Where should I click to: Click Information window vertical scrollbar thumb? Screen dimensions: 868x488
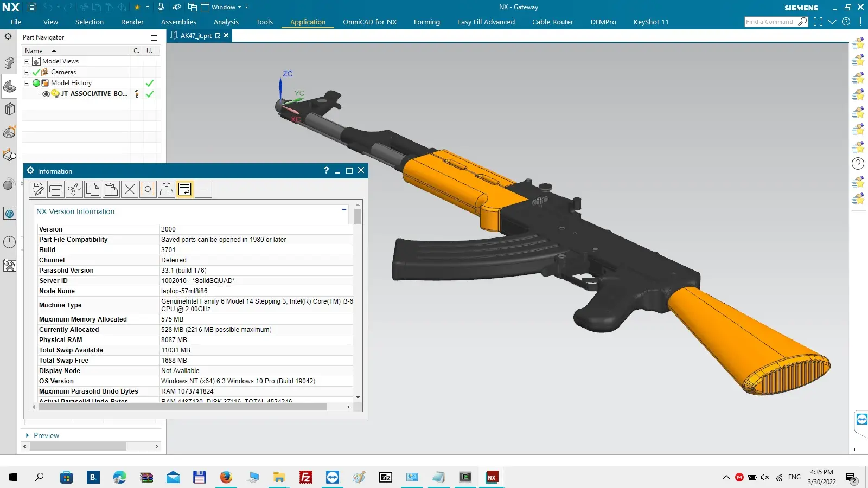tap(358, 216)
